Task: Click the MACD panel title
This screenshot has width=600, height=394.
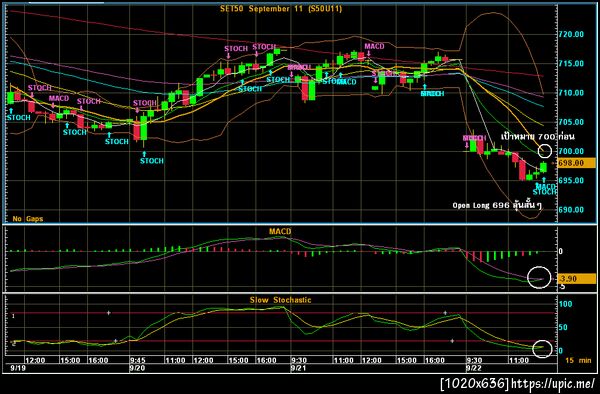Action: click(280, 231)
